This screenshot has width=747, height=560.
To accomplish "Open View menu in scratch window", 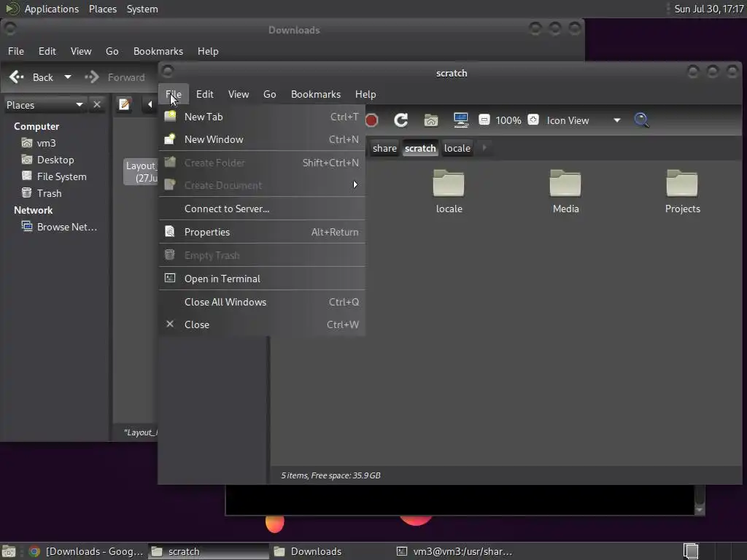I will pyautogui.click(x=239, y=94).
